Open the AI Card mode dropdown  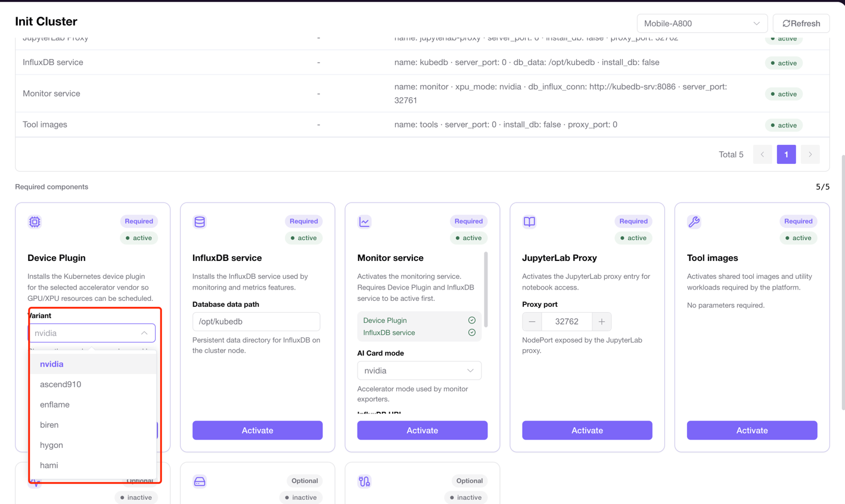tap(419, 371)
